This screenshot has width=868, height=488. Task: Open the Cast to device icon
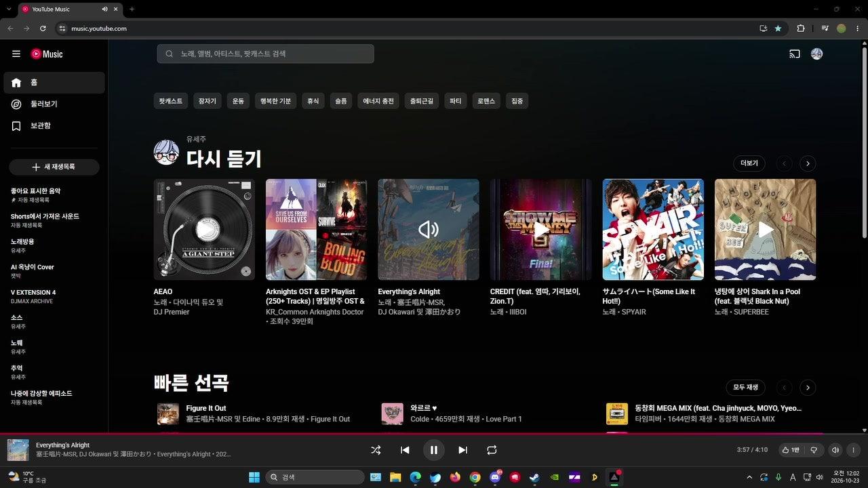pos(795,54)
